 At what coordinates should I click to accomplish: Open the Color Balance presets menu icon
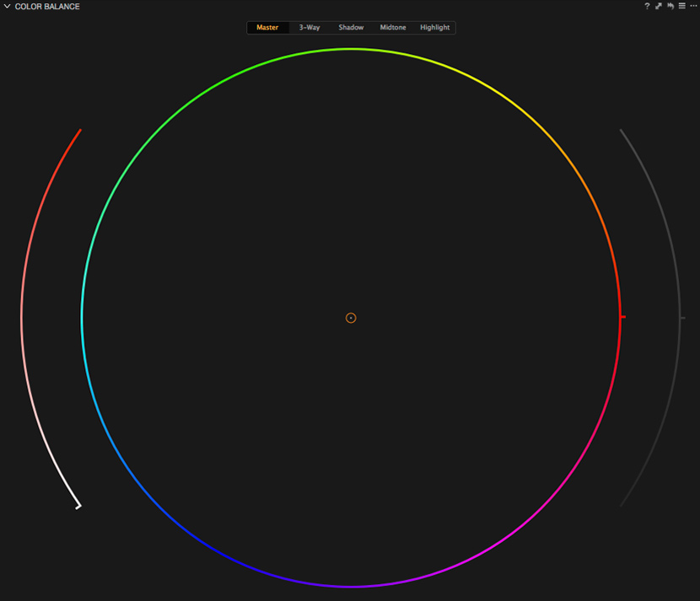(681, 6)
